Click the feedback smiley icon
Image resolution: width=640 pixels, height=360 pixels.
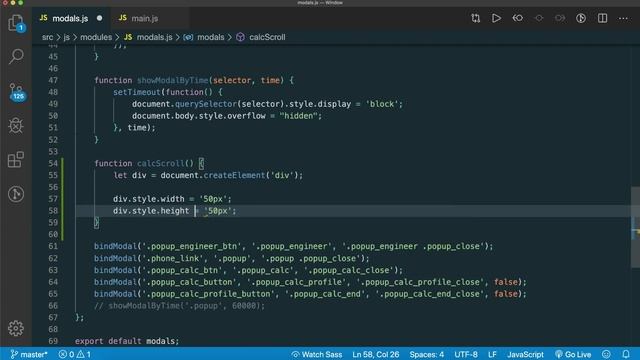(606, 354)
